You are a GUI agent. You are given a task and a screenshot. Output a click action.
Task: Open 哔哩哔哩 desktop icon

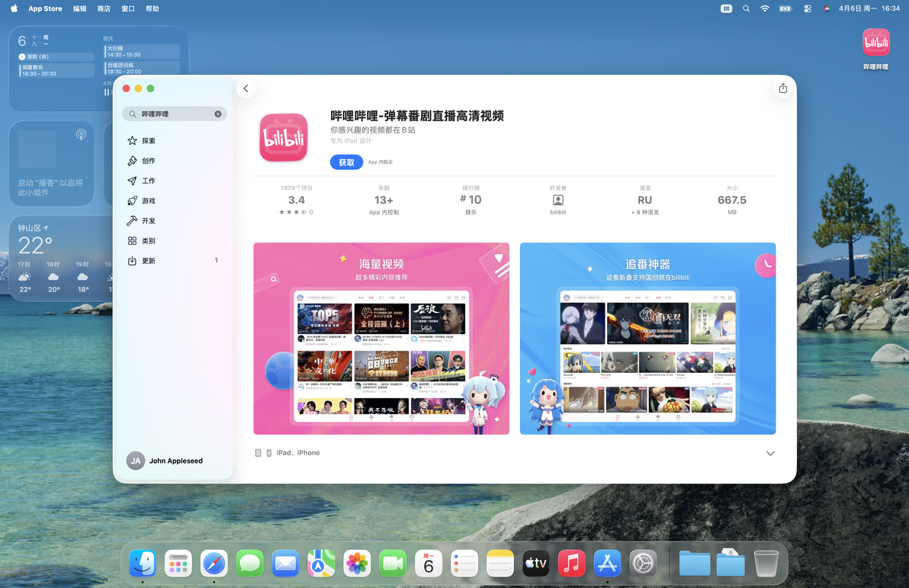[x=875, y=49]
